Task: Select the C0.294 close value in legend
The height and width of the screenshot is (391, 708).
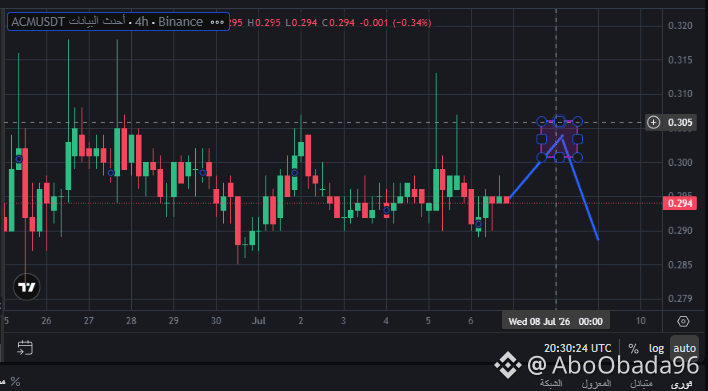Action: tap(338, 22)
